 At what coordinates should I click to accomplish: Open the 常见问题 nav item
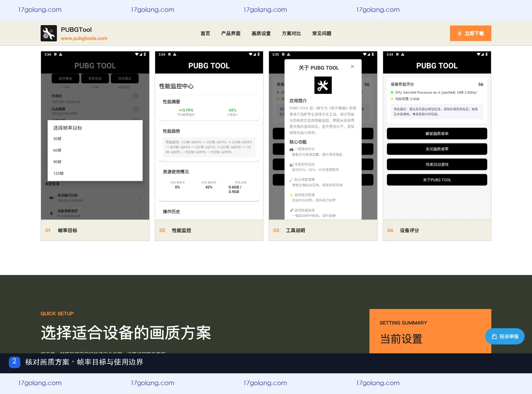[x=322, y=33]
